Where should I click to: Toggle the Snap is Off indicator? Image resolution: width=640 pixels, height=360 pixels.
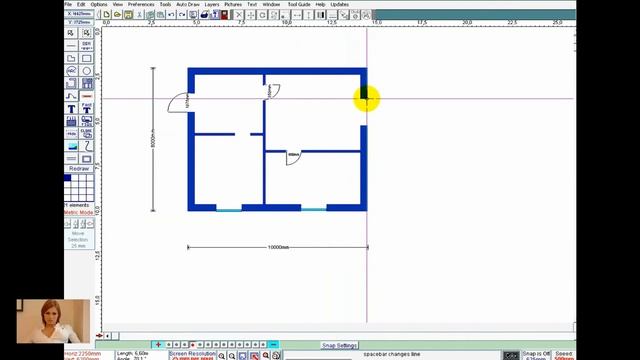click(536, 356)
